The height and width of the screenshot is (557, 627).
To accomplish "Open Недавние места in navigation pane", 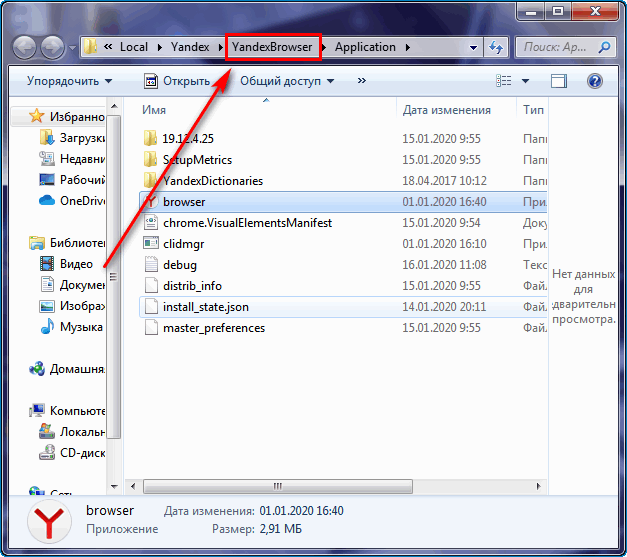I will point(72,159).
